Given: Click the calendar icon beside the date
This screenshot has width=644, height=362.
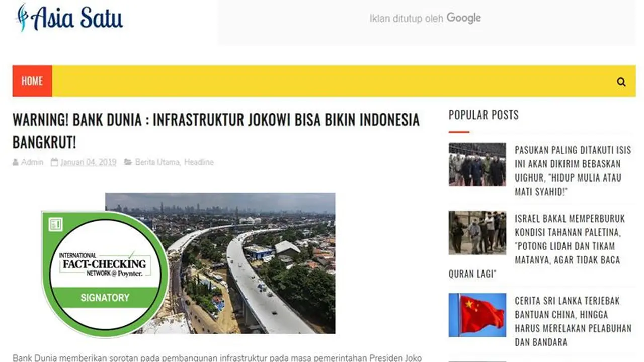Looking at the screenshot, I should 54,162.
